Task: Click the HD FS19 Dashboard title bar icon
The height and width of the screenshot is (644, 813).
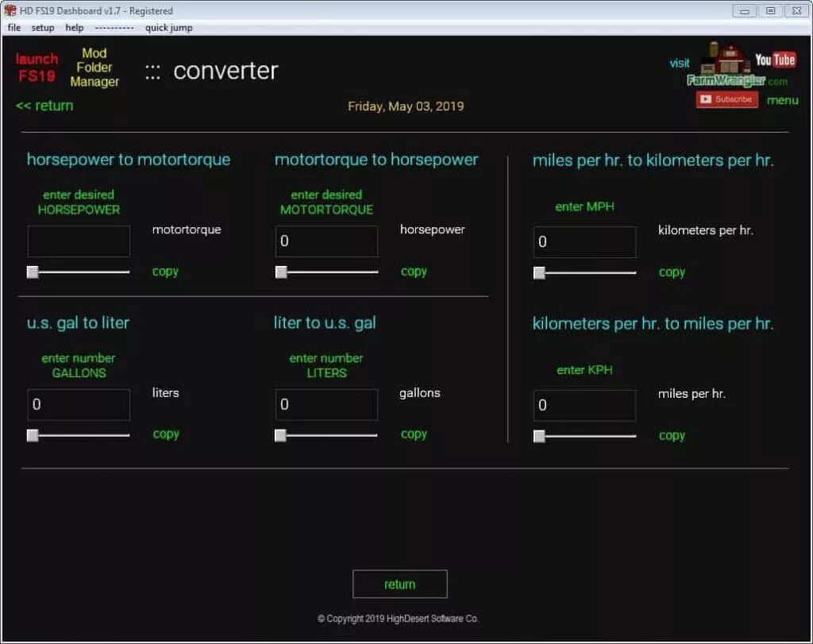Action: tap(10, 10)
